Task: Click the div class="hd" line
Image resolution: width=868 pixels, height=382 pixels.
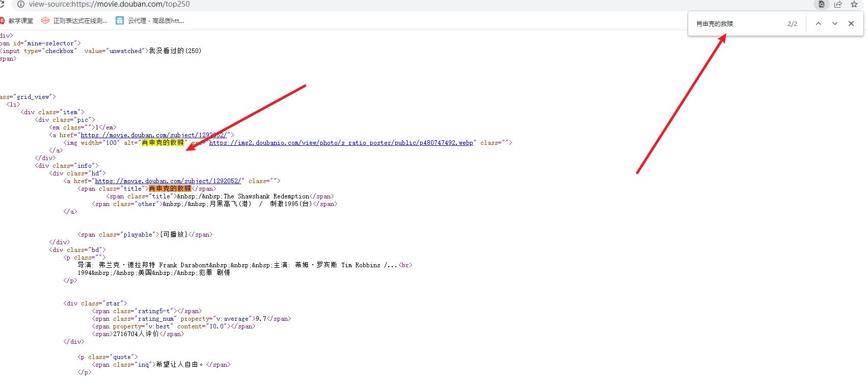Action: pos(77,173)
